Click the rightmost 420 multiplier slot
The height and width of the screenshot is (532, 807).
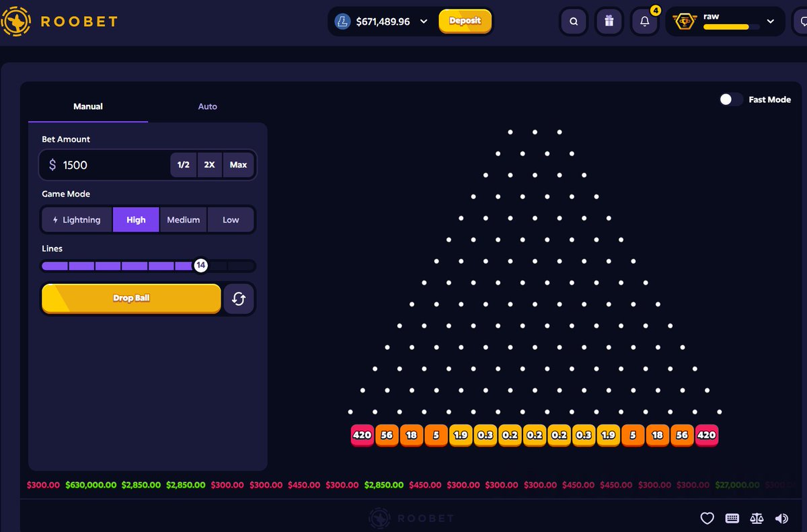(707, 435)
